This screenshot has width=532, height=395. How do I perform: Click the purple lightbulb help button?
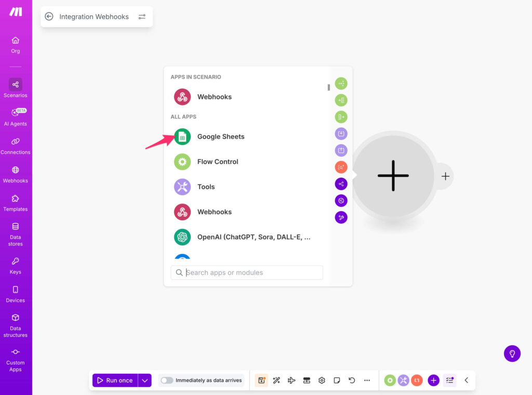[512, 353]
